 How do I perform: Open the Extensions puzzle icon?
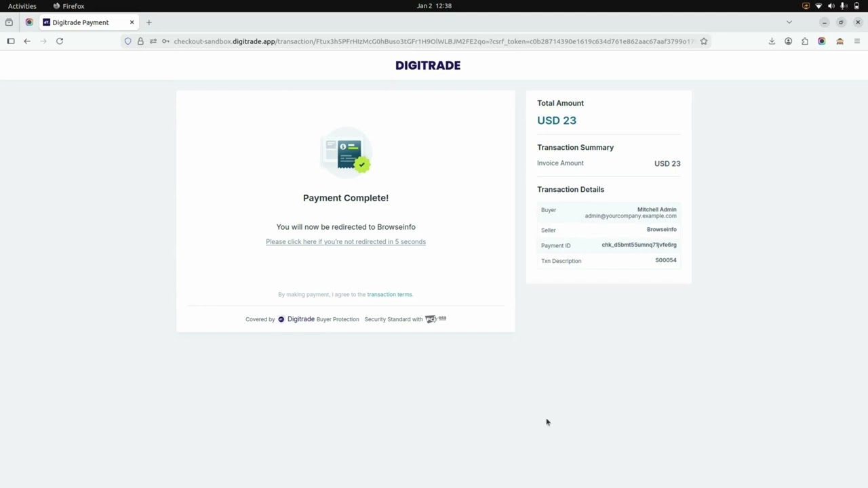point(805,41)
